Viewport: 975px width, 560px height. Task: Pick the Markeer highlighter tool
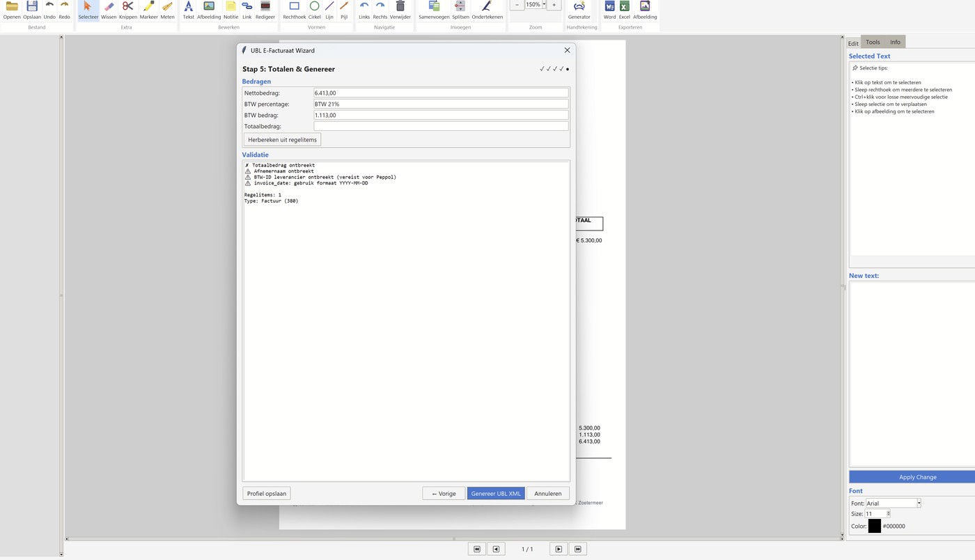pos(148,10)
